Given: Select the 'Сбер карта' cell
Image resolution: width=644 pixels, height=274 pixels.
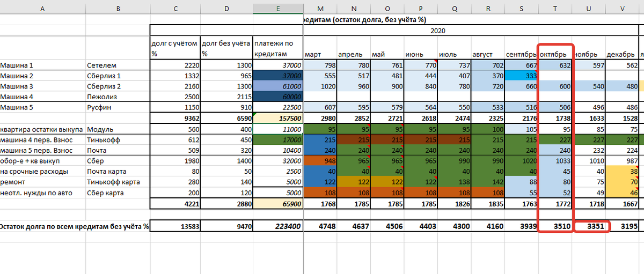Looking at the screenshot, I should [118, 193].
